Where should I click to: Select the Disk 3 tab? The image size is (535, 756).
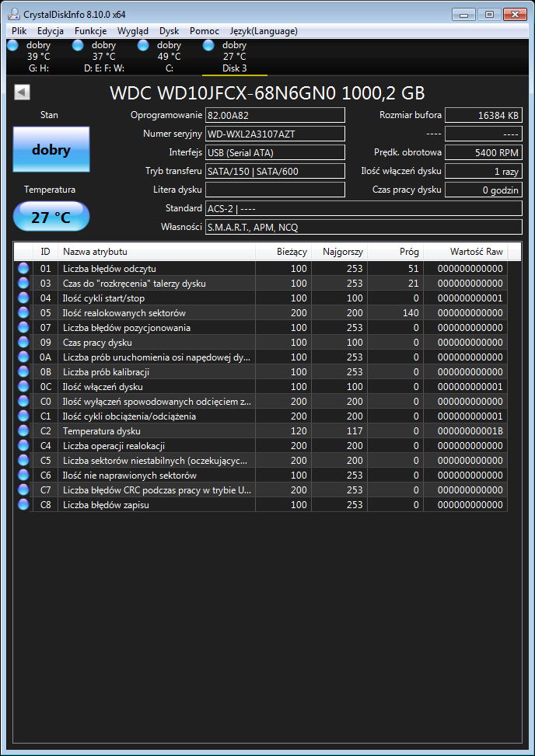[x=235, y=57]
